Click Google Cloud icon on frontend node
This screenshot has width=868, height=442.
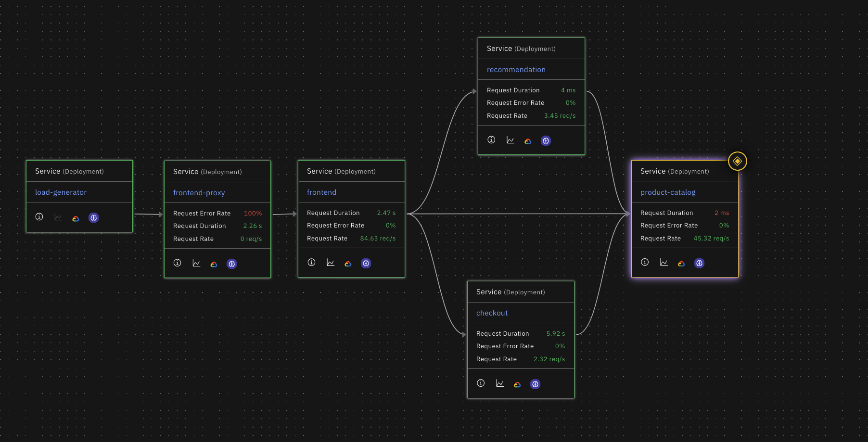(x=348, y=264)
